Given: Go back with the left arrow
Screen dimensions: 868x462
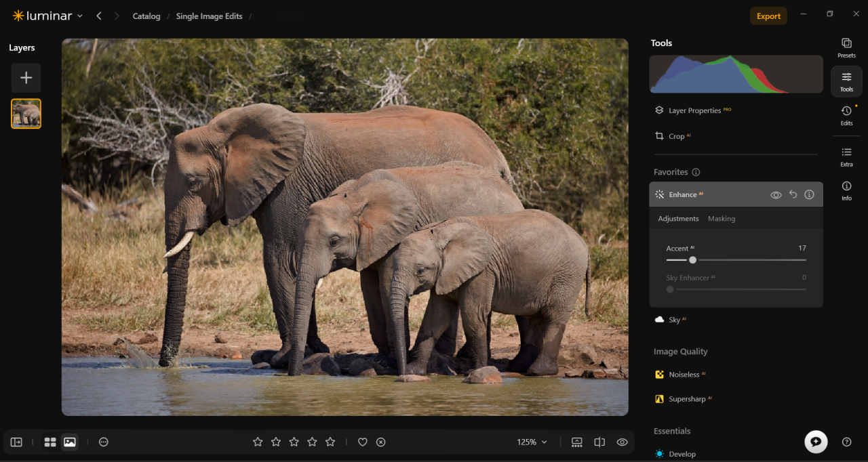Looking at the screenshot, I should click(x=99, y=16).
